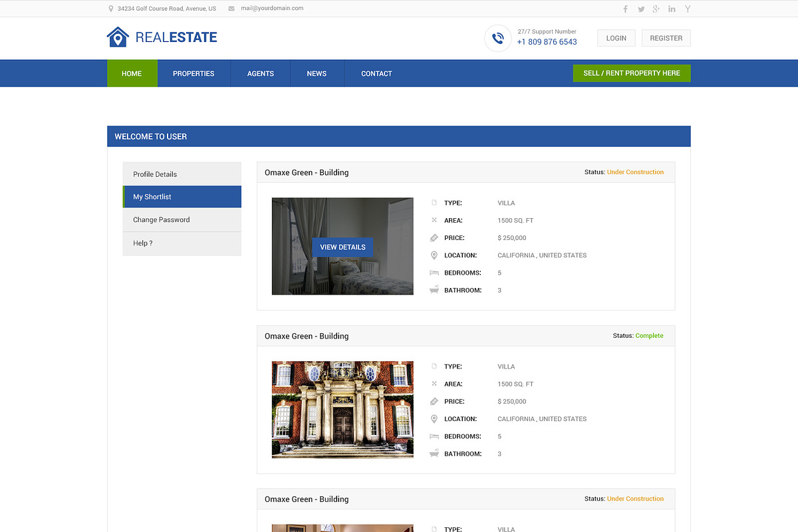Click the map pin icon by address

(111, 9)
